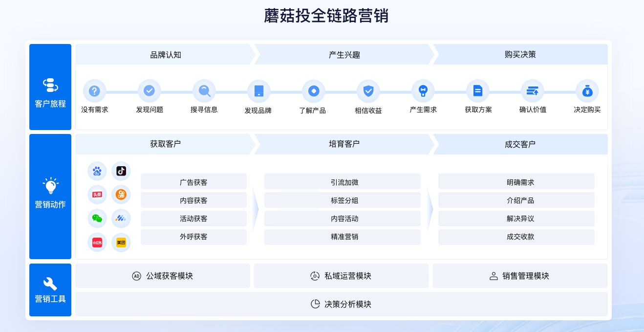Click the 介绍产品 box

pos(516,200)
